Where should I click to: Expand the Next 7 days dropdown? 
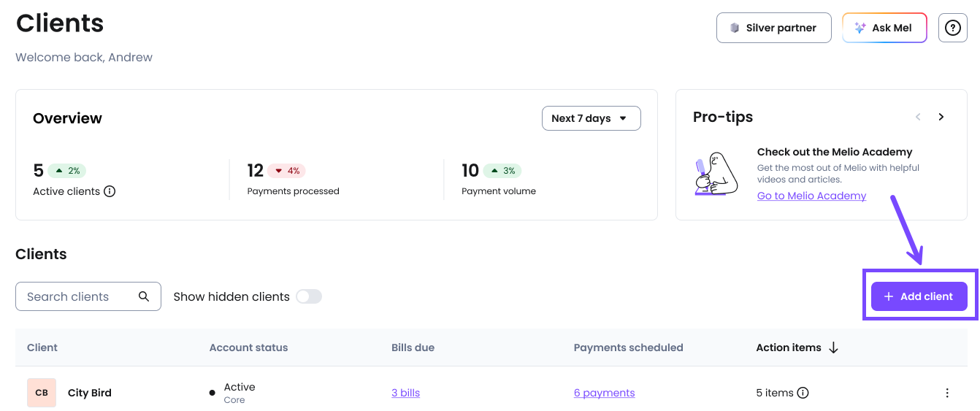tap(591, 118)
